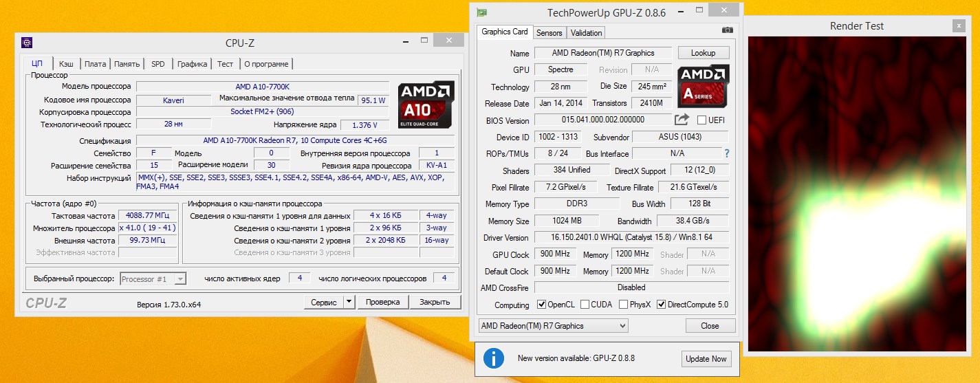Open the О программе tab in CPU-Z

267,64
